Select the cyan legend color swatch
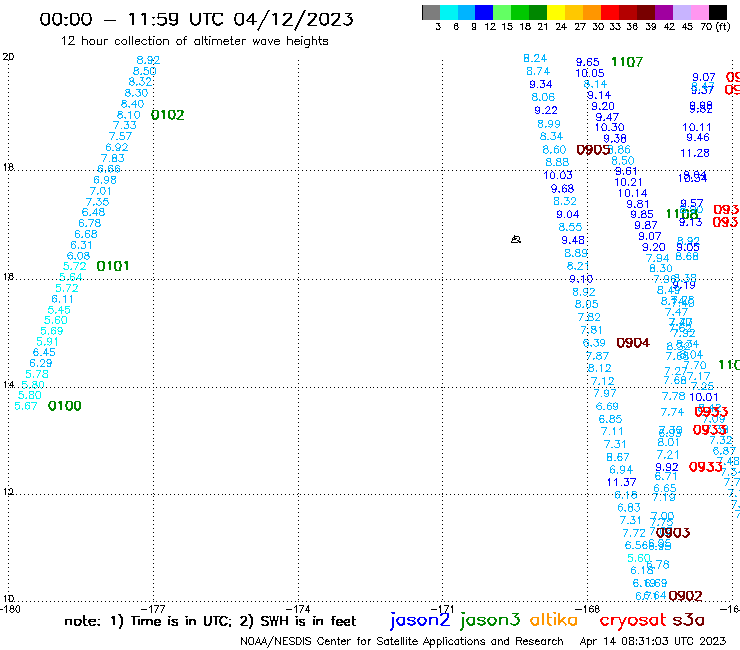Viewport: 740px width, 650px height. pos(449,12)
